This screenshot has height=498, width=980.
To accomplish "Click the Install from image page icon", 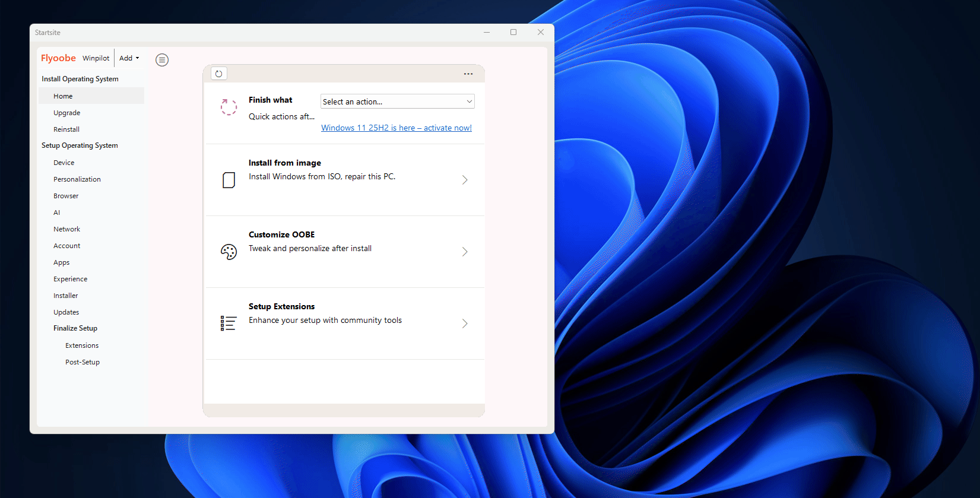I will pos(229,180).
